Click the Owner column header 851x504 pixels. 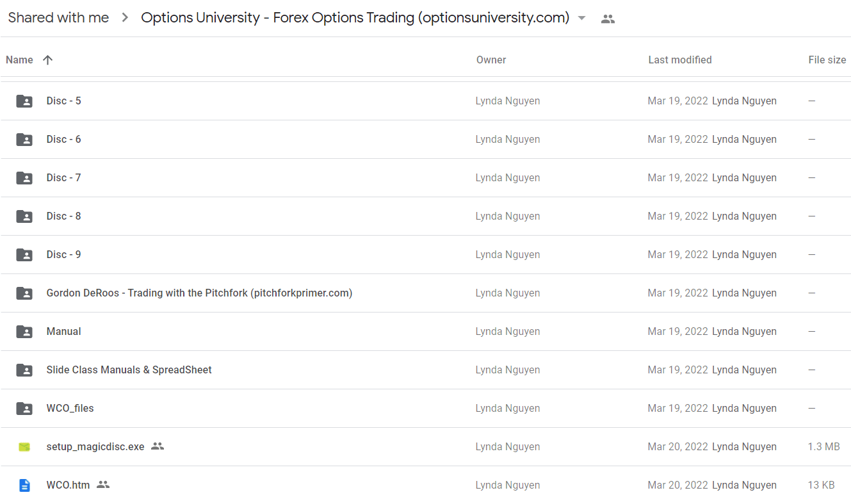pyautogui.click(x=491, y=60)
